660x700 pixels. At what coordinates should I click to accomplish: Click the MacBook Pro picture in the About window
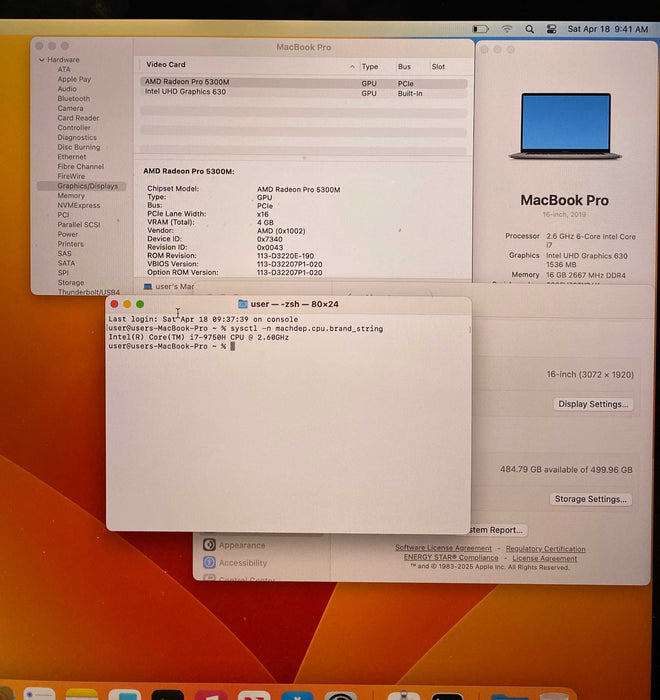click(565, 126)
